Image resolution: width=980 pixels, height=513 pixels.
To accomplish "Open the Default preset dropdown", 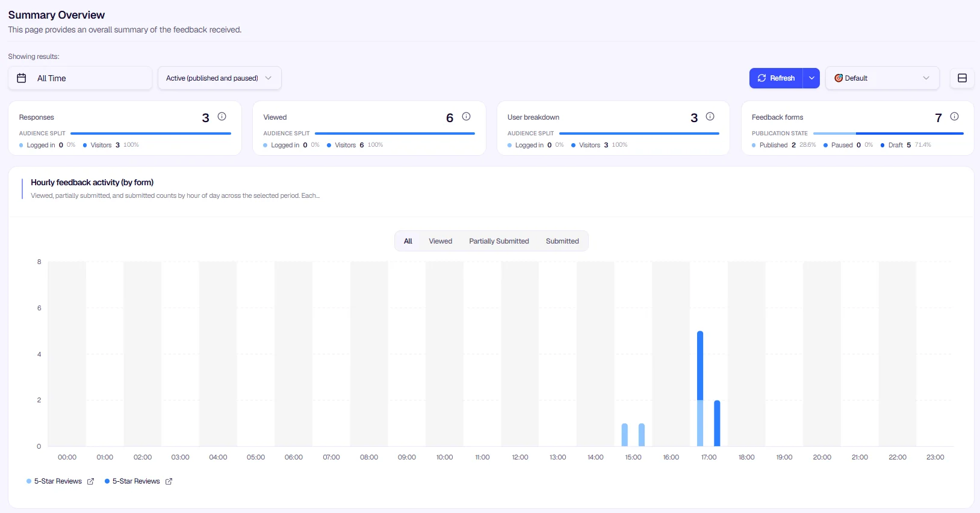I will 882,78.
